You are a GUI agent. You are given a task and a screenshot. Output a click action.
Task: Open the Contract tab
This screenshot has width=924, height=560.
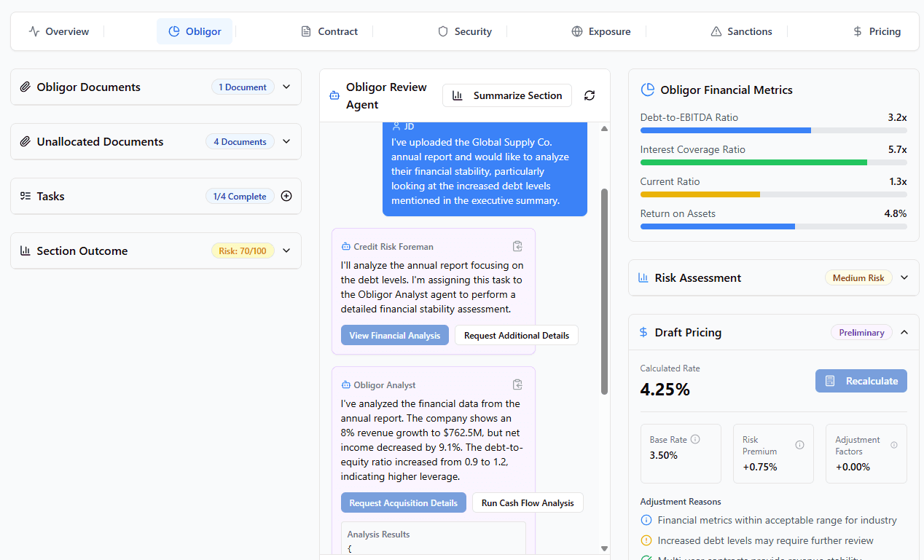point(329,31)
